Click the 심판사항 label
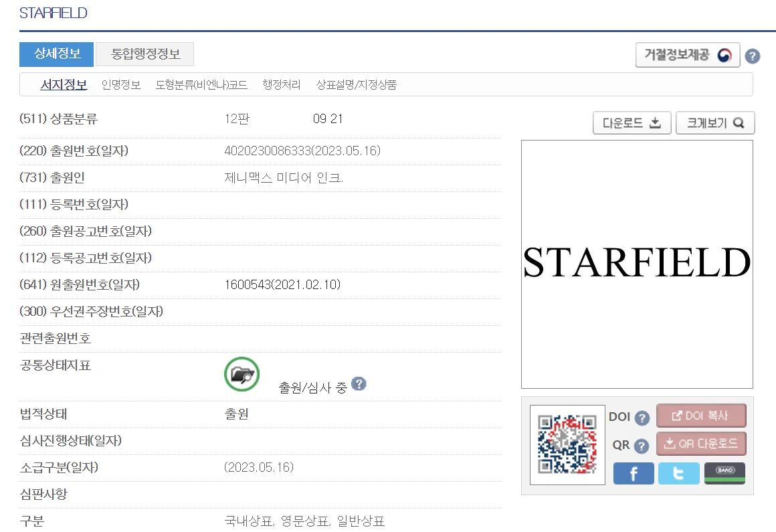The width and height of the screenshot is (776, 532). click(43, 494)
